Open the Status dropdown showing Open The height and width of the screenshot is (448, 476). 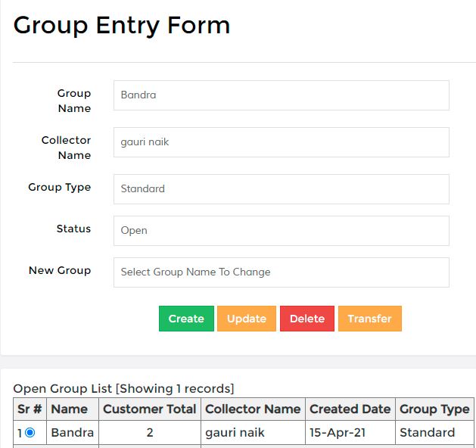coord(282,231)
